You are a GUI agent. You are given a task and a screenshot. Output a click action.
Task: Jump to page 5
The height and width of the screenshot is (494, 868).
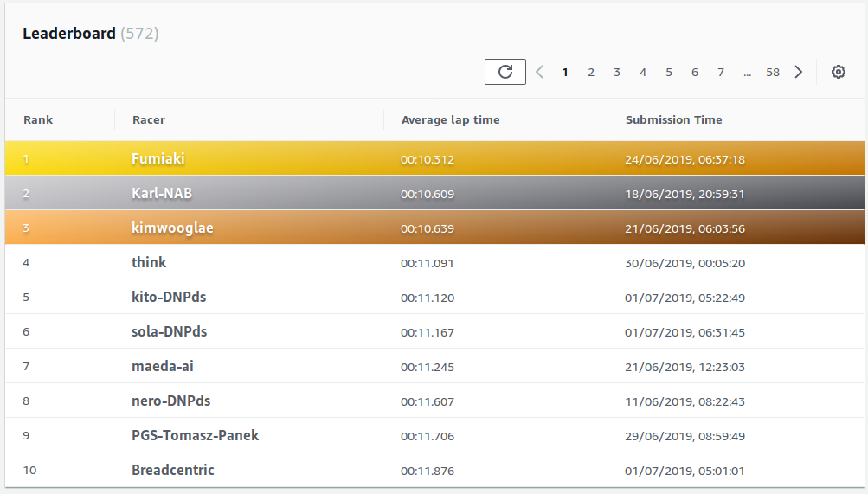[669, 73]
